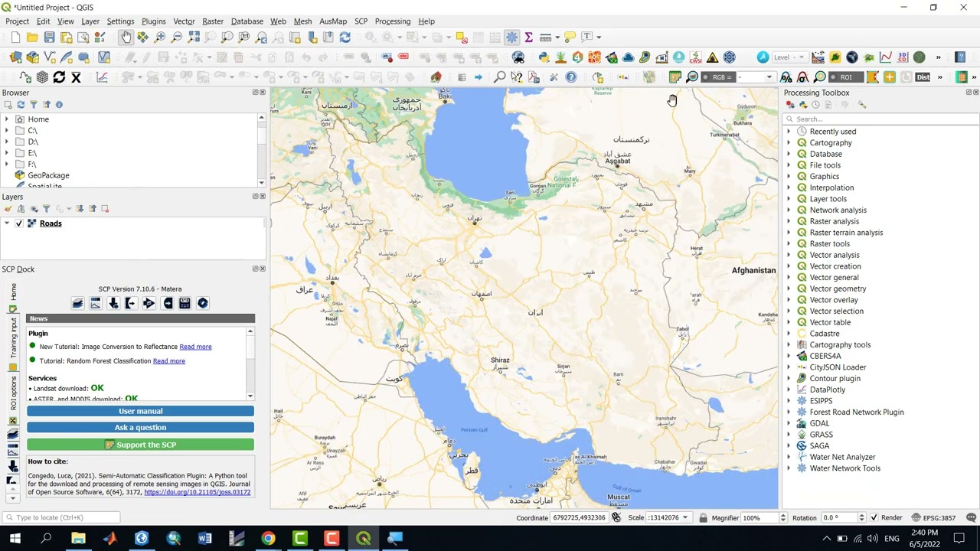Click the Coordinate input field in status bar
This screenshot has width=980, height=551.
coord(580,518)
